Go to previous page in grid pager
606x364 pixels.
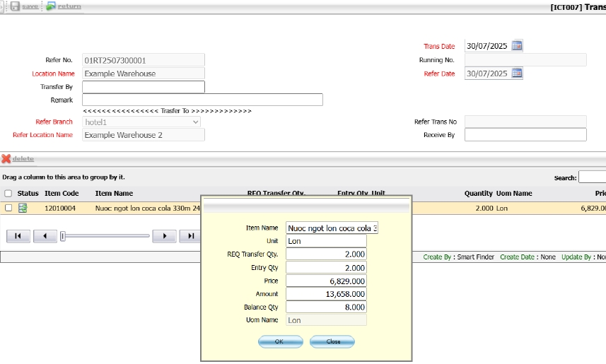45,236
